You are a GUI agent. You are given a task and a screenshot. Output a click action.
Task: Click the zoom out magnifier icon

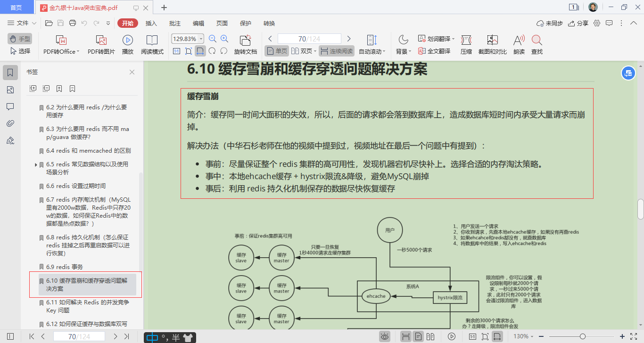(x=213, y=39)
